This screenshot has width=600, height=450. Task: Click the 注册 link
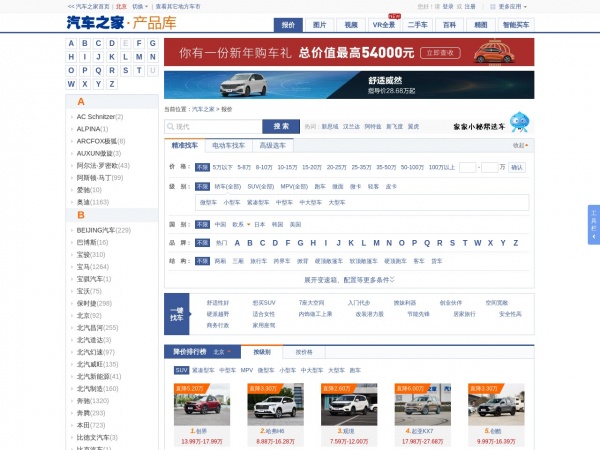pyautogui.click(x=470, y=7)
